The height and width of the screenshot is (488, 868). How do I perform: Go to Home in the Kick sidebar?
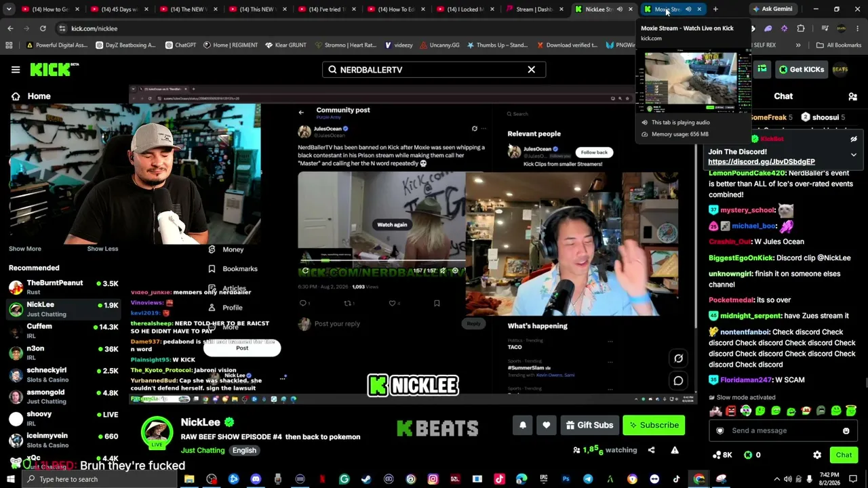tap(30, 96)
